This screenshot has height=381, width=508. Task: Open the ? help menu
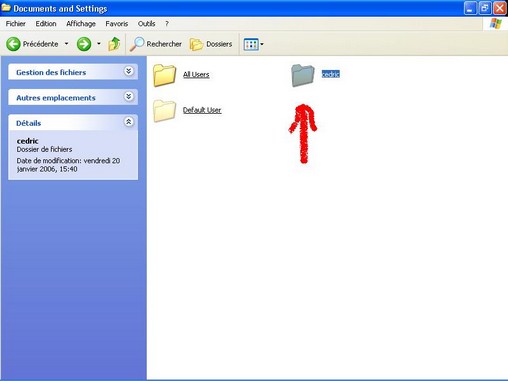[x=167, y=24]
